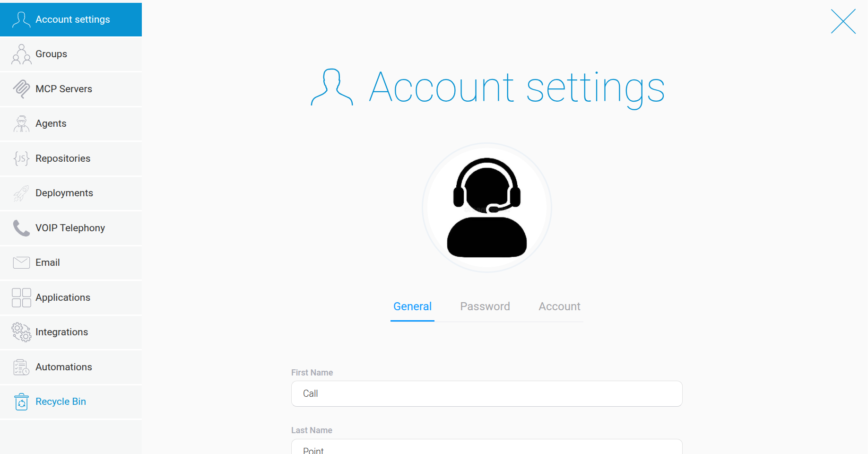This screenshot has height=454, width=868.
Task: Open the Recycle Bin link text
Action: [61, 402]
